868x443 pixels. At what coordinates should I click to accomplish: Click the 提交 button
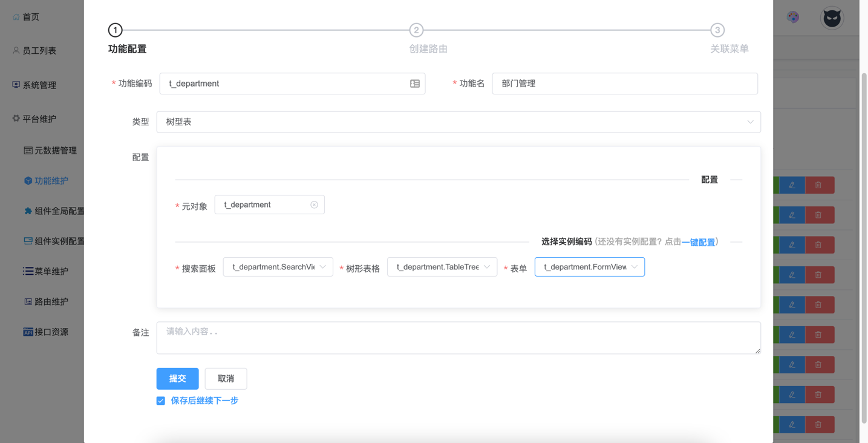click(177, 379)
